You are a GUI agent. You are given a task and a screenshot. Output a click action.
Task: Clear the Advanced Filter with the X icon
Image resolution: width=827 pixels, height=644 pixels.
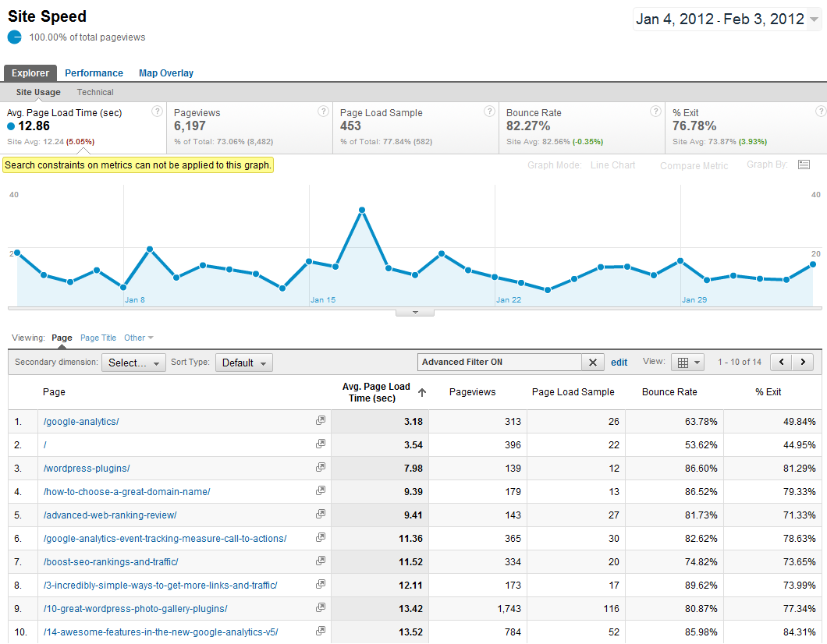(593, 362)
